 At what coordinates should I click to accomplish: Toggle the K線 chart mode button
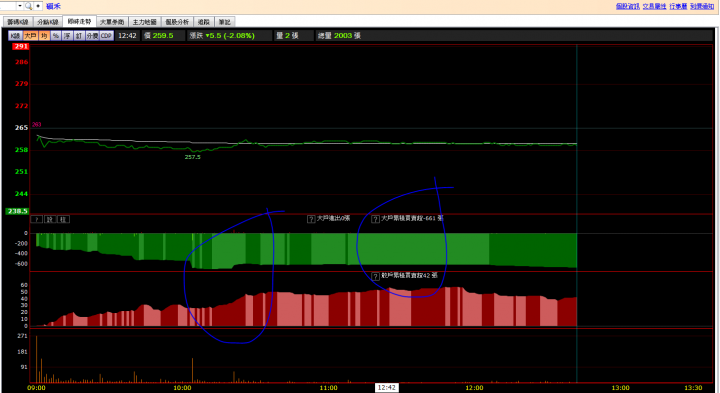click(x=15, y=36)
